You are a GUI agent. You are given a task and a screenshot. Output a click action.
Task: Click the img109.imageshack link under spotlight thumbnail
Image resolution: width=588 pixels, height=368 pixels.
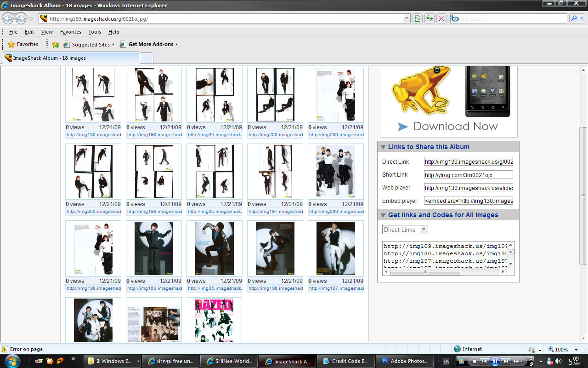coord(154,288)
